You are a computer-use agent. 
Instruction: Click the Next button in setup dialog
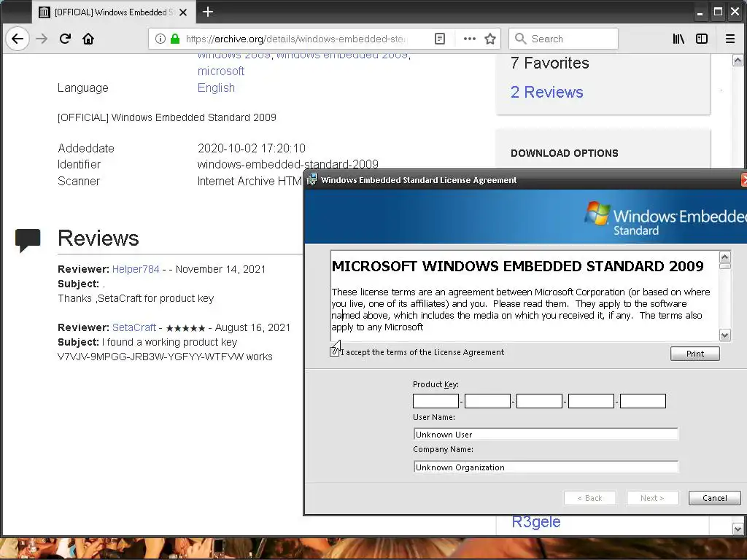coord(651,497)
